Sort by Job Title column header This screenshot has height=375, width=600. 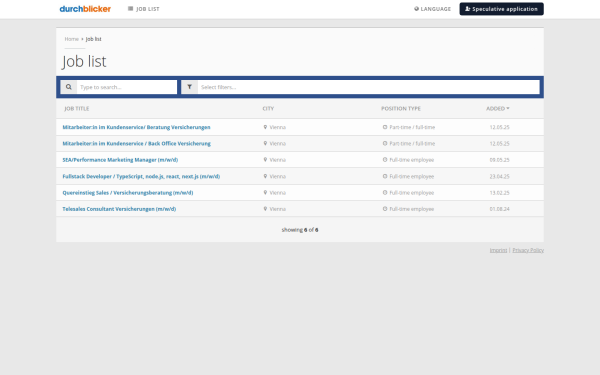(x=77, y=109)
